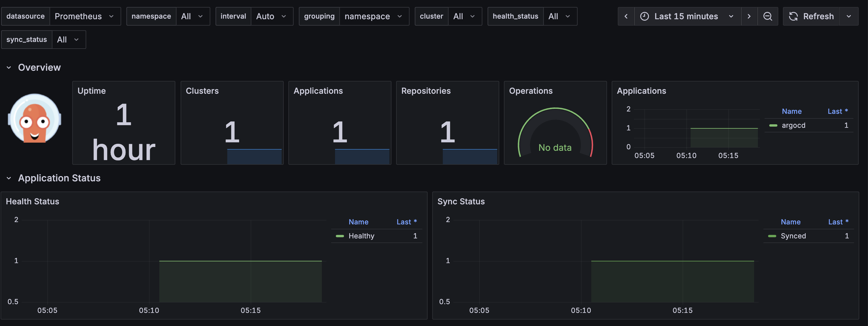868x326 pixels.
Task: Toggle the argocd series in Applications legend
Action: 793,125
